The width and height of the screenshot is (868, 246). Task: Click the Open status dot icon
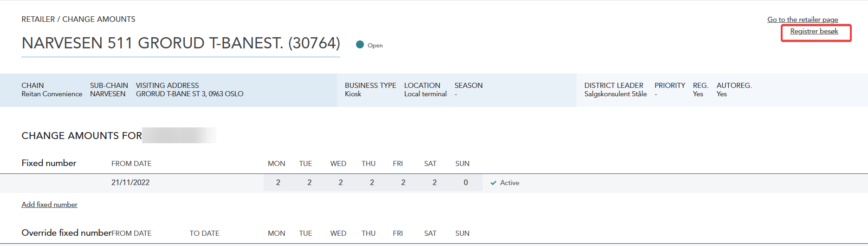click(x=360, y=45)
